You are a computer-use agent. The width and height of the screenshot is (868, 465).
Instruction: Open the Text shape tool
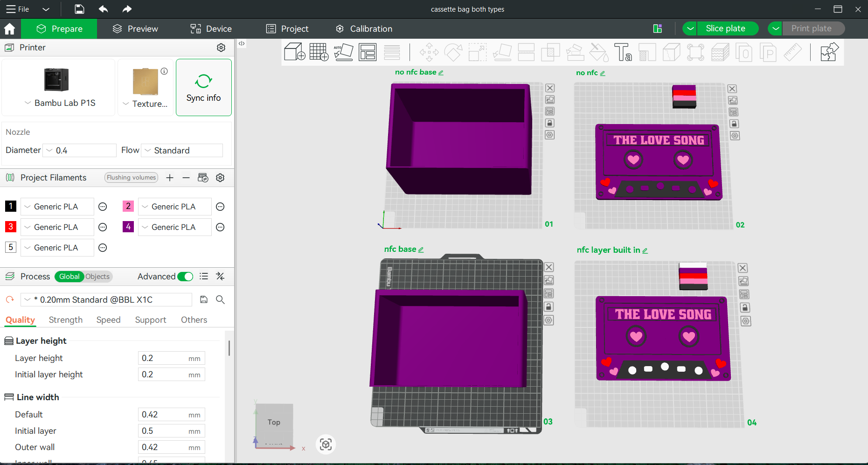pos(623,52)
